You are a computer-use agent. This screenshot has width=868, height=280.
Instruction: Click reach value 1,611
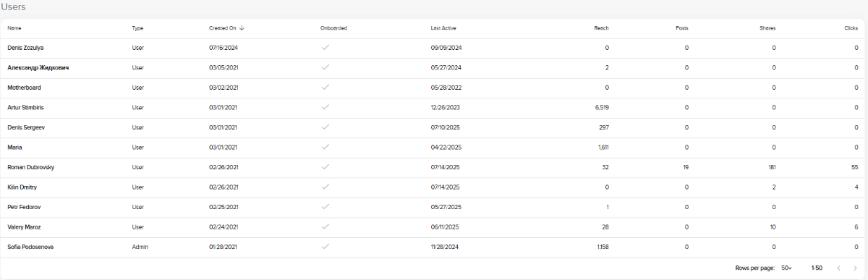[603, 147]
